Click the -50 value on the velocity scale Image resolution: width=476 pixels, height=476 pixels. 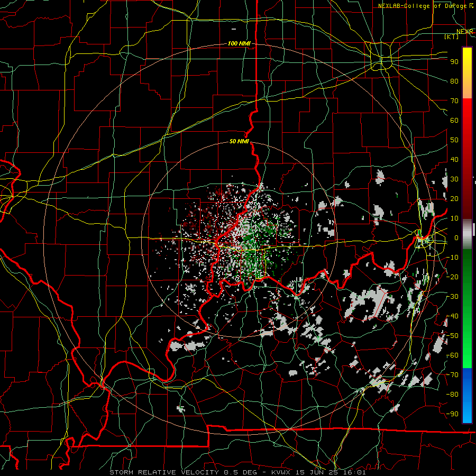point(452,336)
